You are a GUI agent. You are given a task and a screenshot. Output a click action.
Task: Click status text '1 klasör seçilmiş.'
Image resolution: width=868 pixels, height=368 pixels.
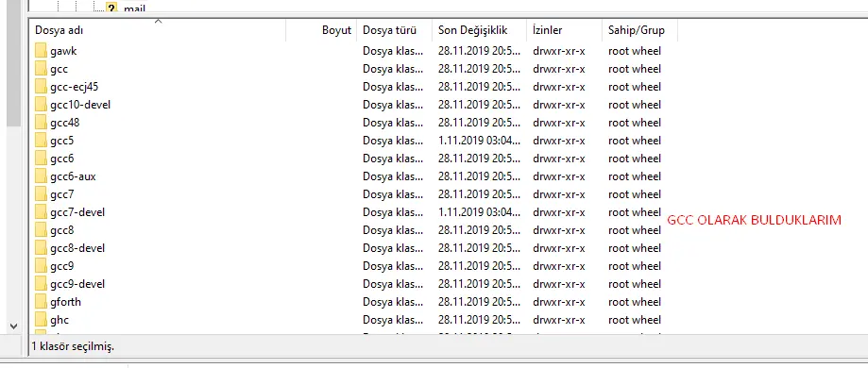[73, 347]
